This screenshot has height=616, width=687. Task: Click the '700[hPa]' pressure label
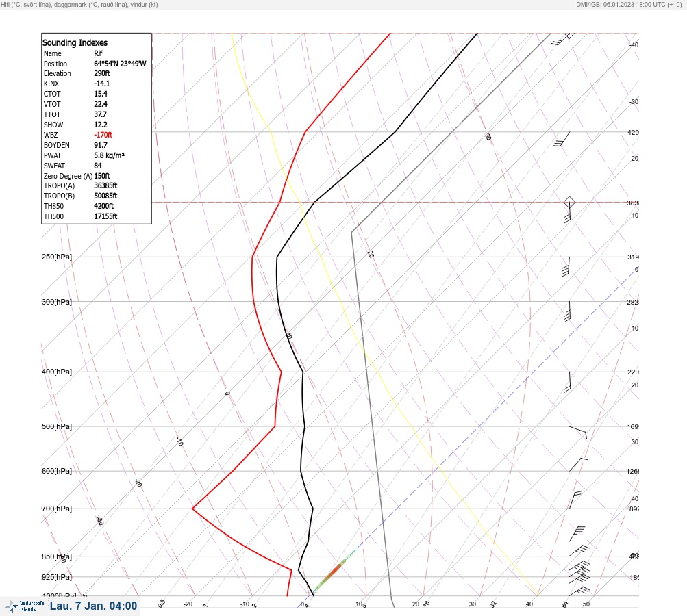pos(57,509)
